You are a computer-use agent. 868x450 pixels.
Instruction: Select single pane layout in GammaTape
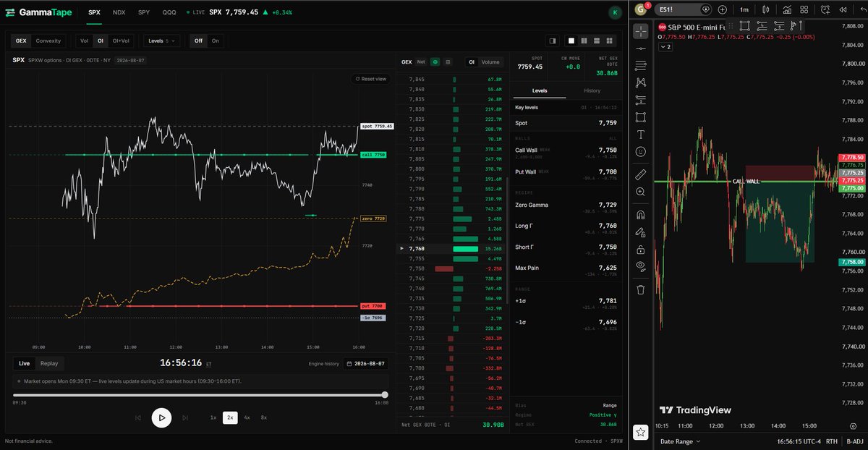click(x=571, y=41)
